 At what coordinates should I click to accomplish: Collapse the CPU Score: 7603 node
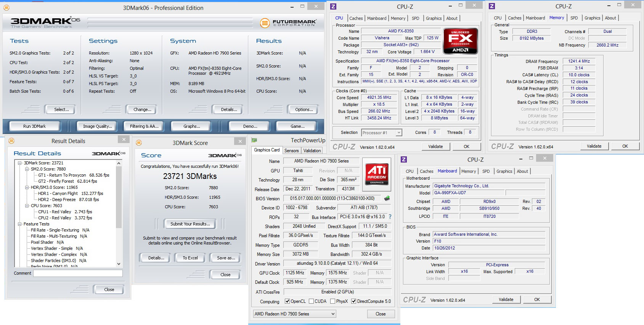click(27, 206)
